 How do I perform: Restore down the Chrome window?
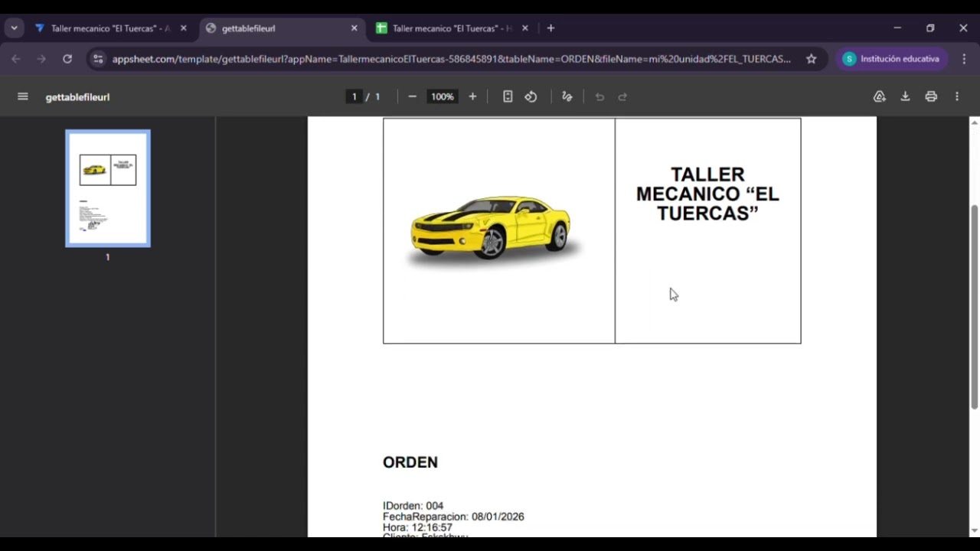[x=930, y=28]
